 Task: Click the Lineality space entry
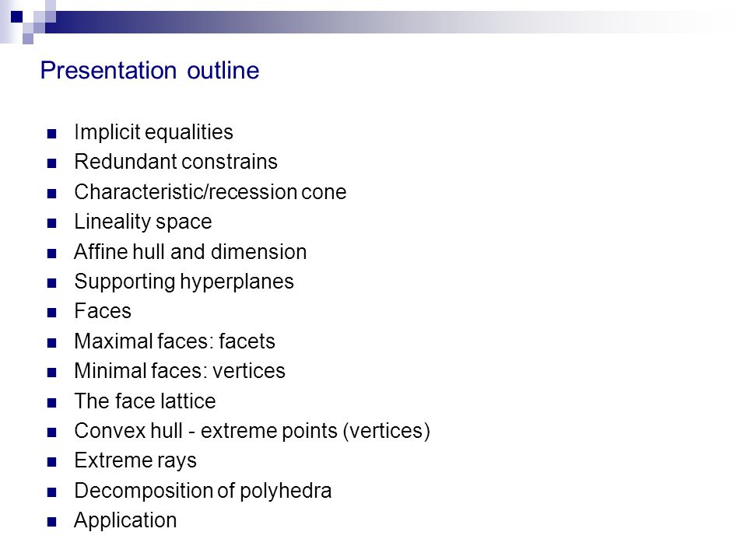(x=143, y=222)
